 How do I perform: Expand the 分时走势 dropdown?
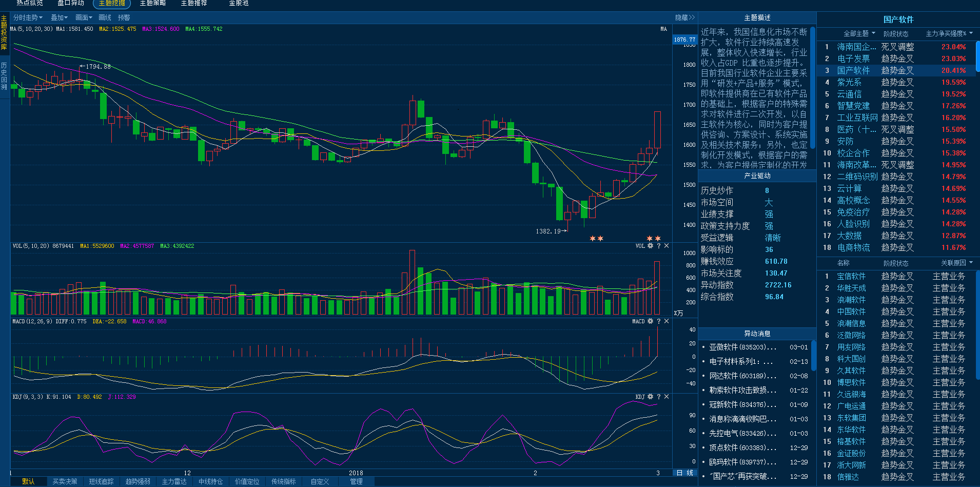click(28, 17)
